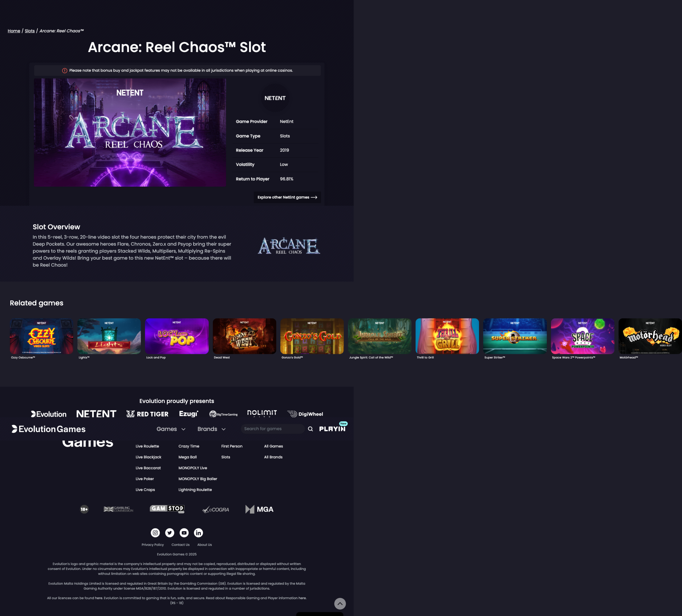The width and height of the screenshot is (682, 616).
Task: Click the Red Tiger brand logo
Action: pyautogui.click(x=147, y=414)
